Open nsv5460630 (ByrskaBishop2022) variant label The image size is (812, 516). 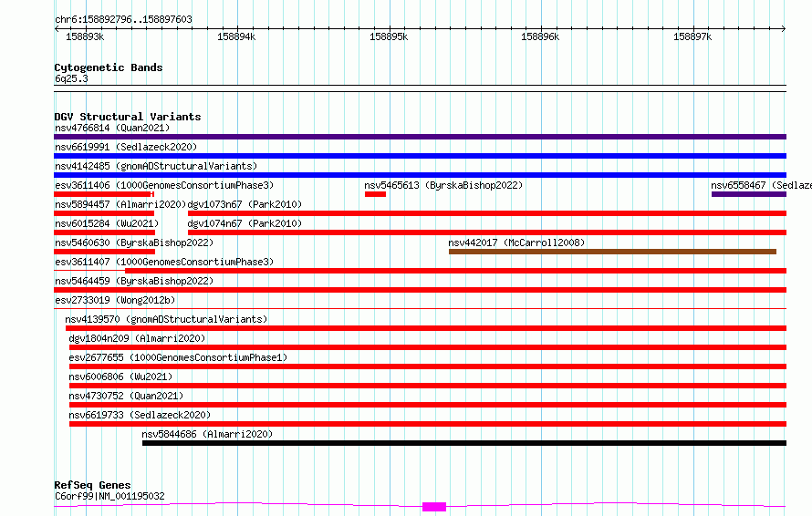point(134,243)
